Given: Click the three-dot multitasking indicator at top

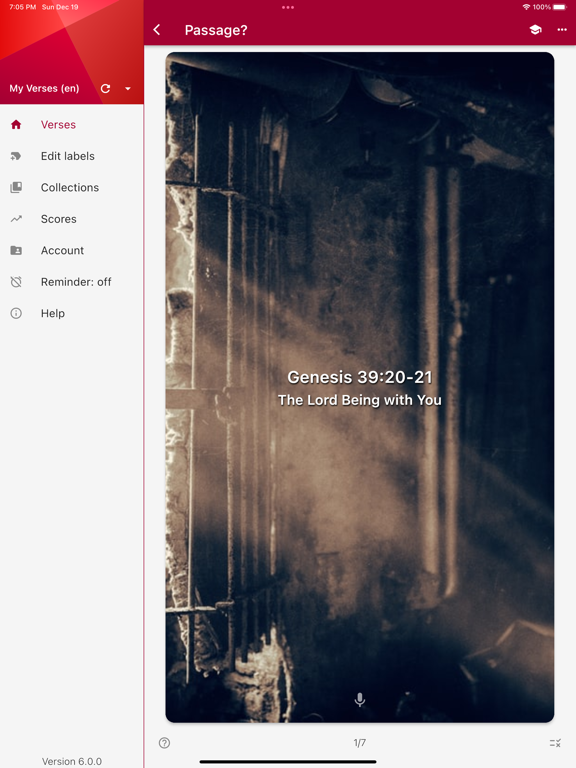Looking at the screenshot, I should pyautogui.click(x=288, y=7).
